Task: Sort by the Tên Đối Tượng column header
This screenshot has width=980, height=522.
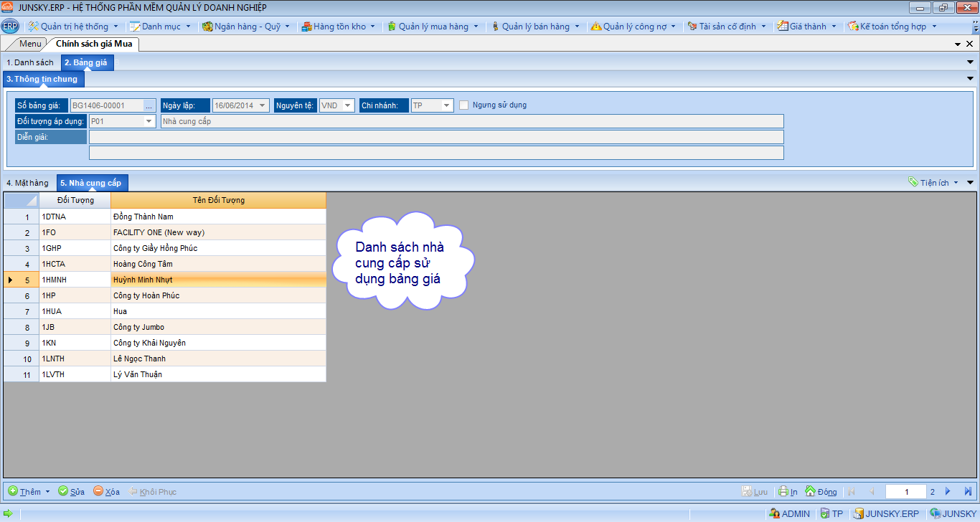Action: point(218,200)
